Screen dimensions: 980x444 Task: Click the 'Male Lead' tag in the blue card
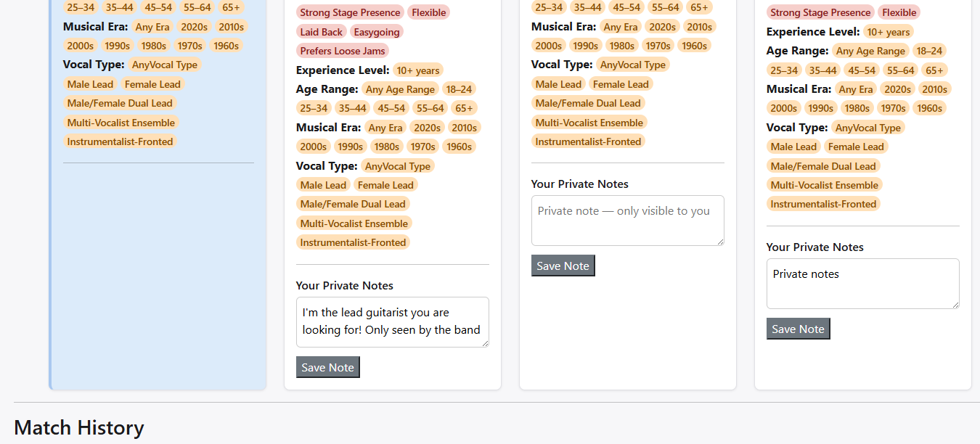[90, 84]
